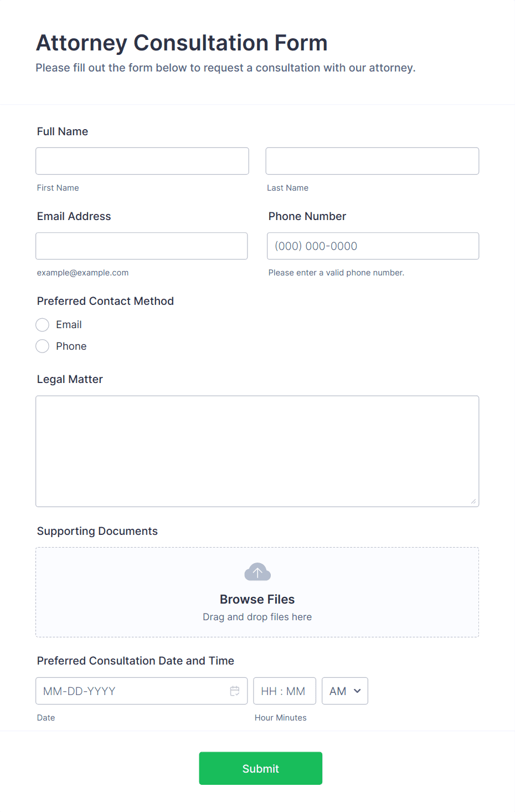Open the AM/PM dropdown
The image size is (515, 812).
click(x=345, y=691)
